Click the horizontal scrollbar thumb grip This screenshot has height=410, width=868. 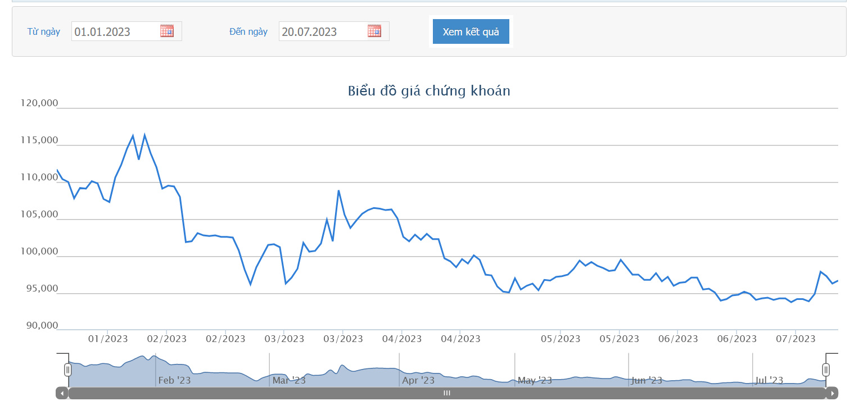[447, 393]
